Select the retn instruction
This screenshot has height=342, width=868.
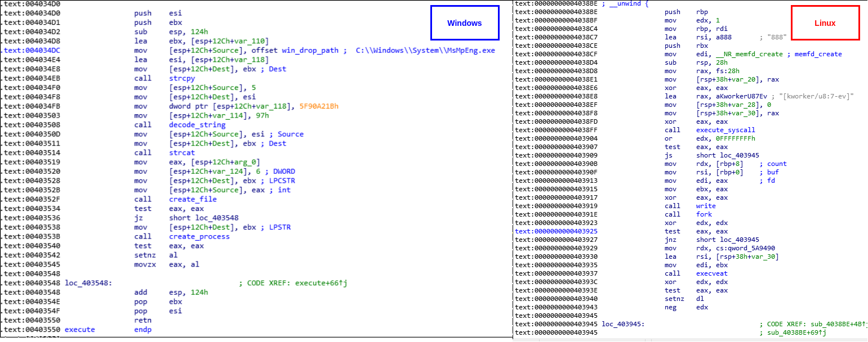click(143, 320)
